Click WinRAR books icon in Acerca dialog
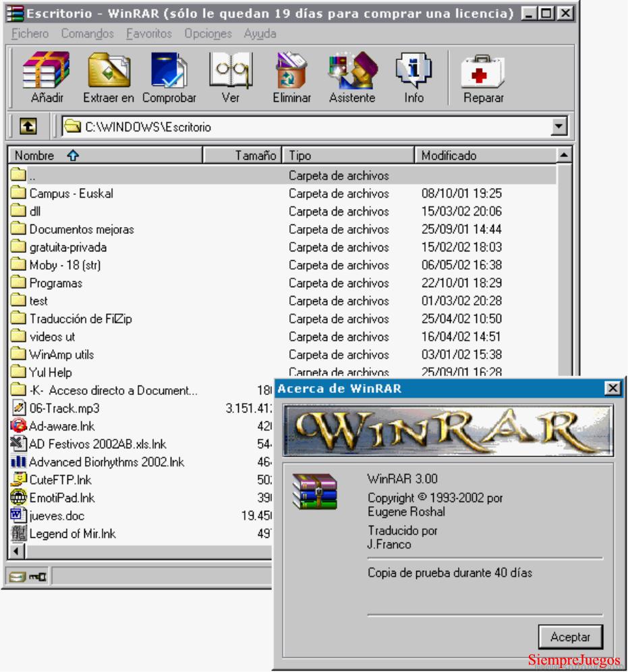 [x=314, y=491]
